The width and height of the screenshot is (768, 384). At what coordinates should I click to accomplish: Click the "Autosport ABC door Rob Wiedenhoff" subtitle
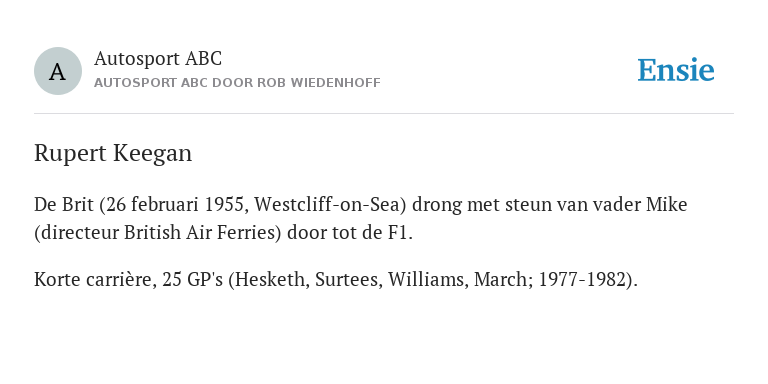237,83
